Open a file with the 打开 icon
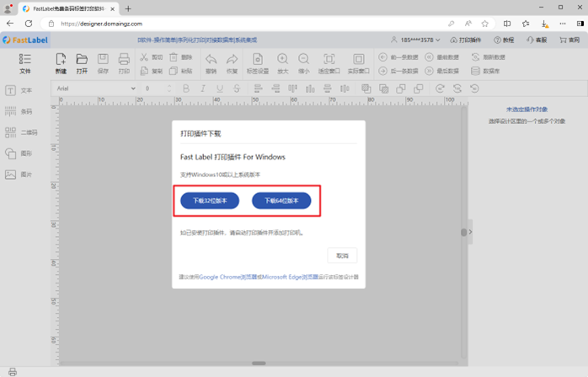 click(82, 63)
